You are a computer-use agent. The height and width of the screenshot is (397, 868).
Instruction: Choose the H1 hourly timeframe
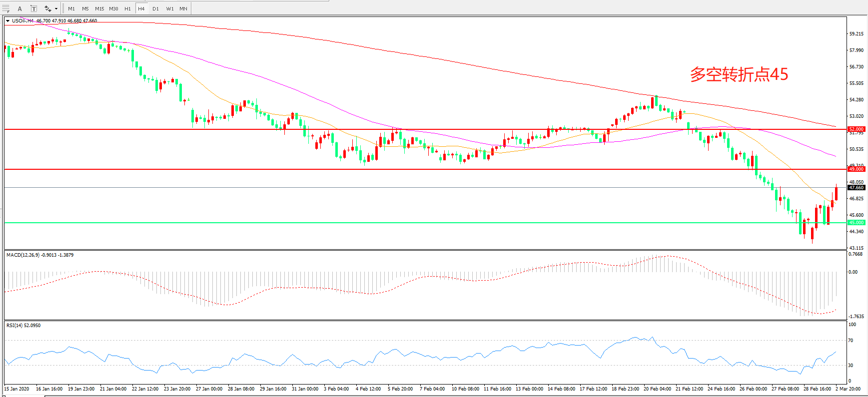[127, 8]
